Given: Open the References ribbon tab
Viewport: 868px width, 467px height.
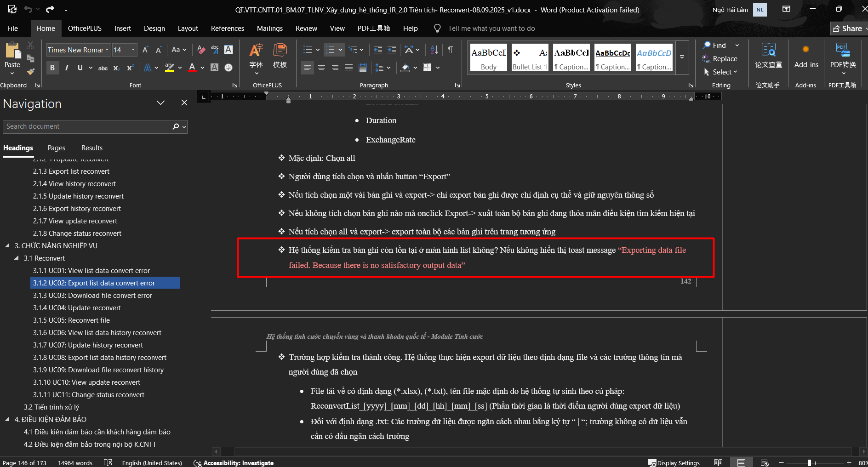Looking at the screenshot, I should (x=227, y=28).
